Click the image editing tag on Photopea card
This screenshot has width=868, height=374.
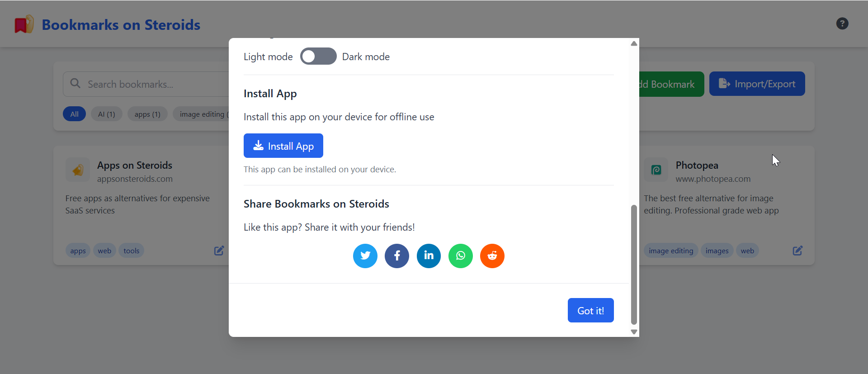pos(671,251)
